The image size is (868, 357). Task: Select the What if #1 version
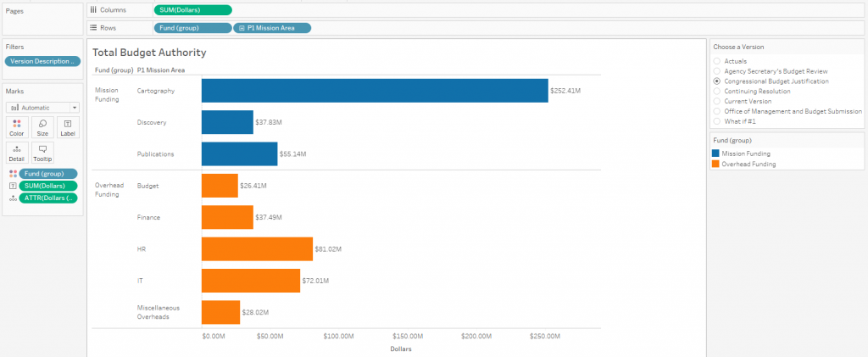coord(717,121)
